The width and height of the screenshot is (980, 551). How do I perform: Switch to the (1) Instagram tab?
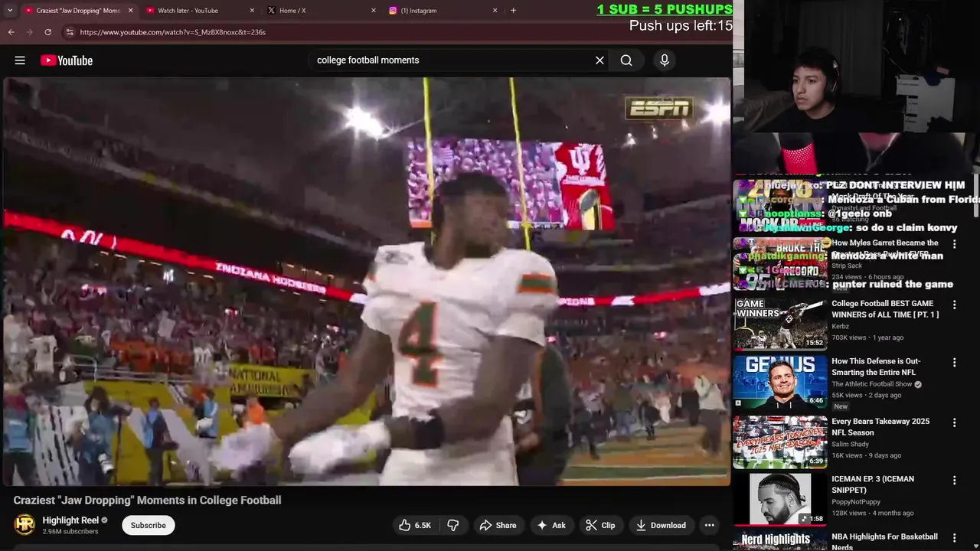click(x=443, y=11)
